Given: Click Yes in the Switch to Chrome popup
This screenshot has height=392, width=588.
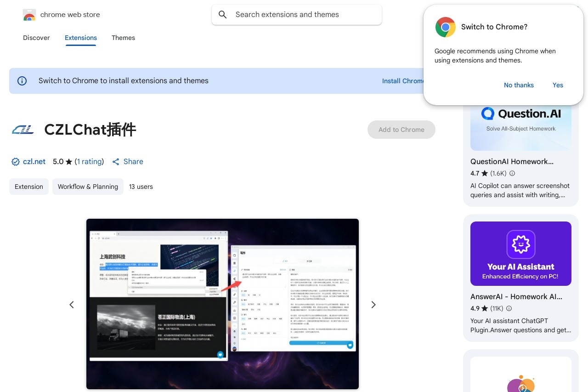Looking at the screenshot, I should (x=558, y=85).
